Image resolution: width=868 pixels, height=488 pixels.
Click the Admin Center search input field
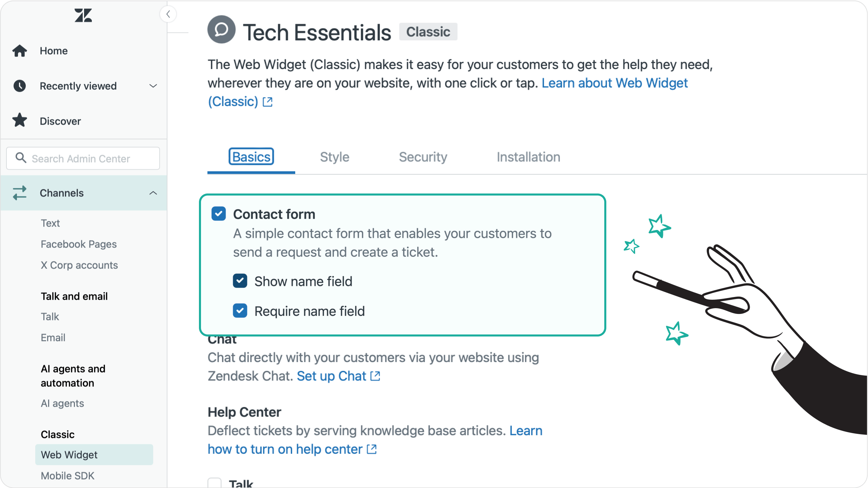pyautogui.click(x=83, y=157)
